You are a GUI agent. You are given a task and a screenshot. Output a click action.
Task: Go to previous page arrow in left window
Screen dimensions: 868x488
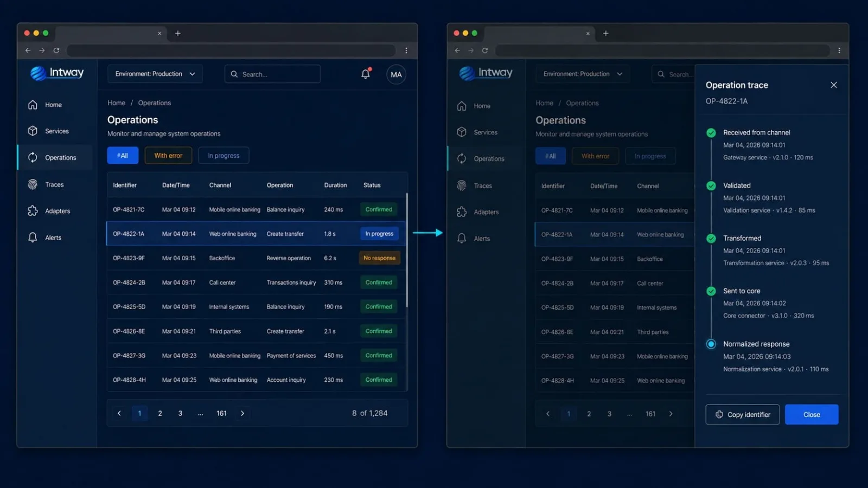(x=119, y=413)
